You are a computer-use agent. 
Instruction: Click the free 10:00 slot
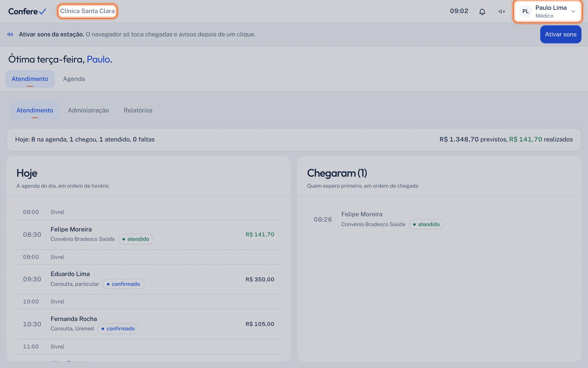point(149,302)
